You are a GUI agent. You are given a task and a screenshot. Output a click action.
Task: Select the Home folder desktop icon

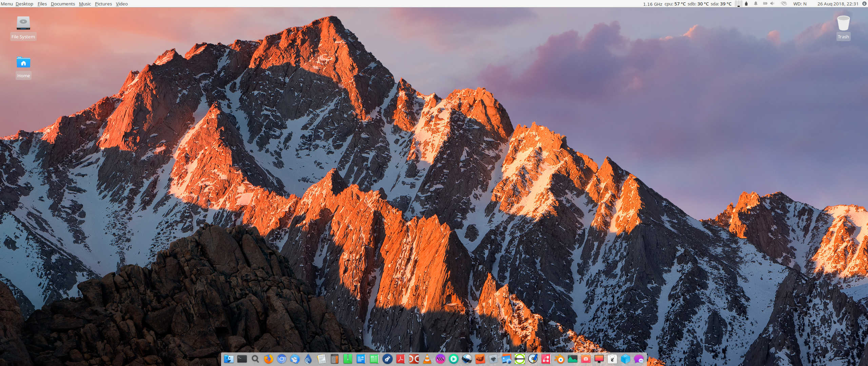tap(23, 68)
